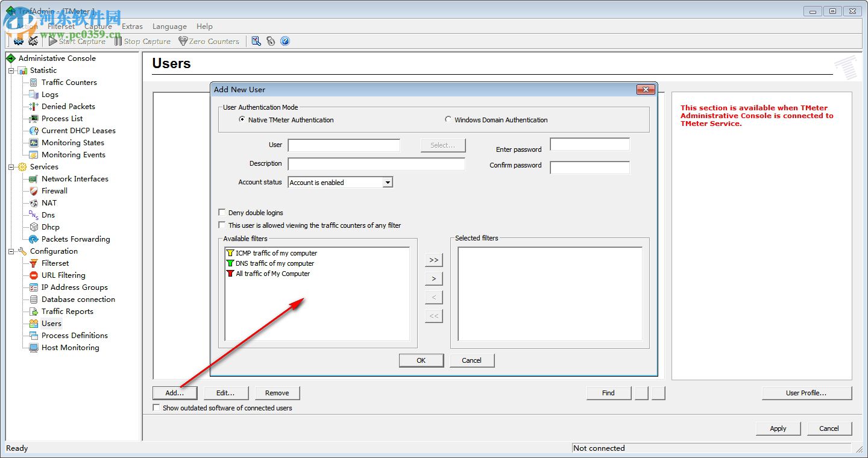This screenshot has height=458, width=868.
Task: Select Traffic Reports node
Action: [68, 311]
